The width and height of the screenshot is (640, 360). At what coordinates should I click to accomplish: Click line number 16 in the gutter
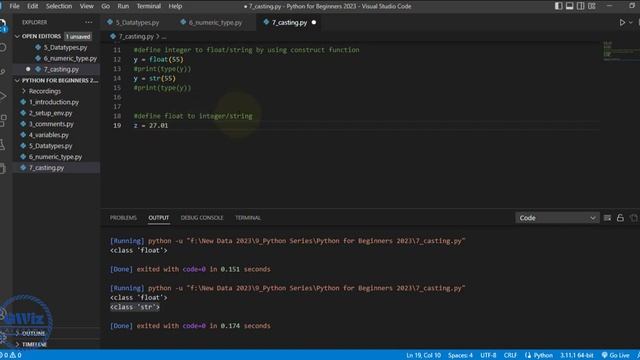point(117,97)
